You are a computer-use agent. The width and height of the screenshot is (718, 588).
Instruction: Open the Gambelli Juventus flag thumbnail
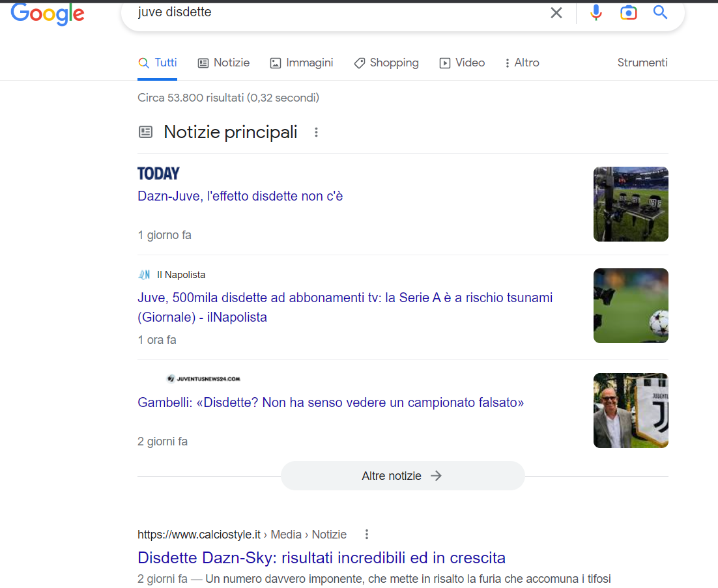[x=631, y=410]
